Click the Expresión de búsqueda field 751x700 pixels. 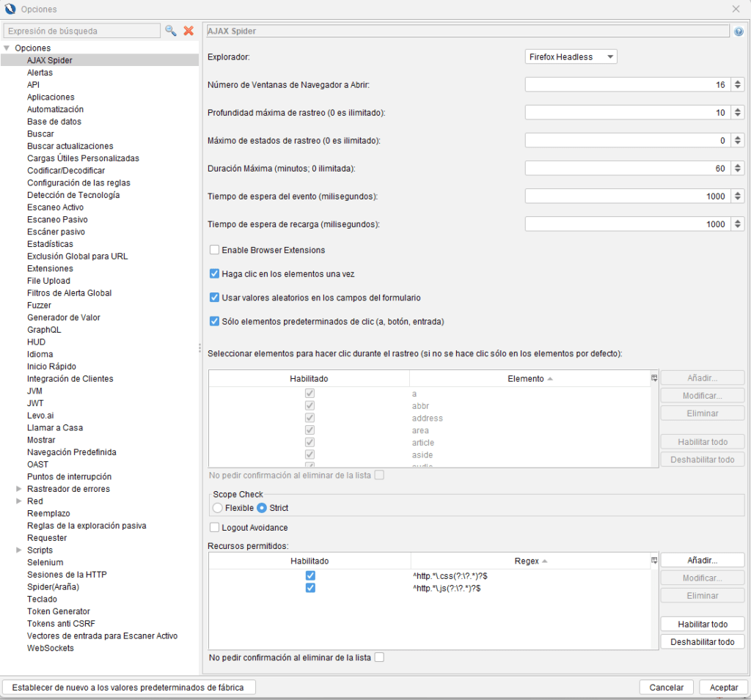click(81, 31)
